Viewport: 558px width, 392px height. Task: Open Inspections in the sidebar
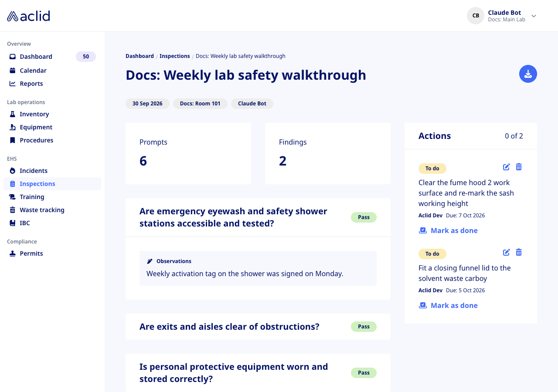(52, 184)
